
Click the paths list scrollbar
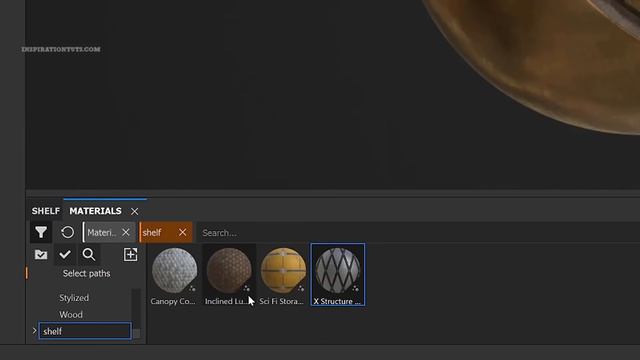pos(136,313)
